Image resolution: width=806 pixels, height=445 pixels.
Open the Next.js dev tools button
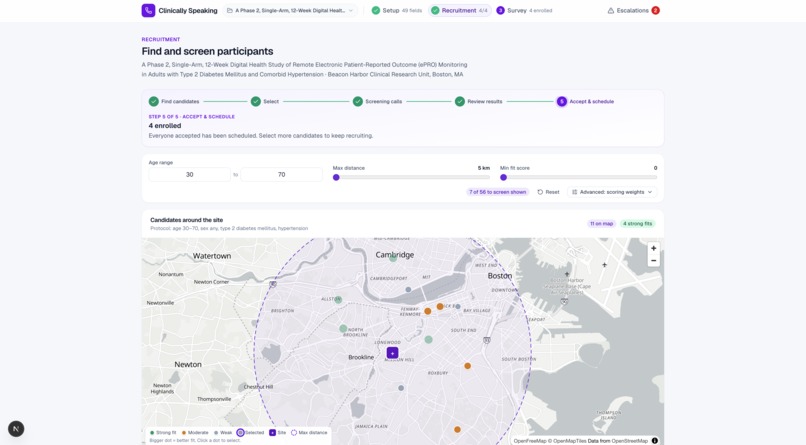pos(16,429)
